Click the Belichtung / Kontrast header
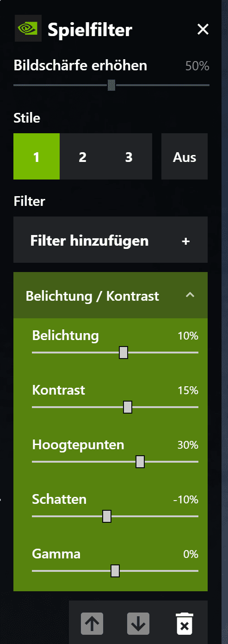Viewport: 228px width, 644px height. coord(111,295)
